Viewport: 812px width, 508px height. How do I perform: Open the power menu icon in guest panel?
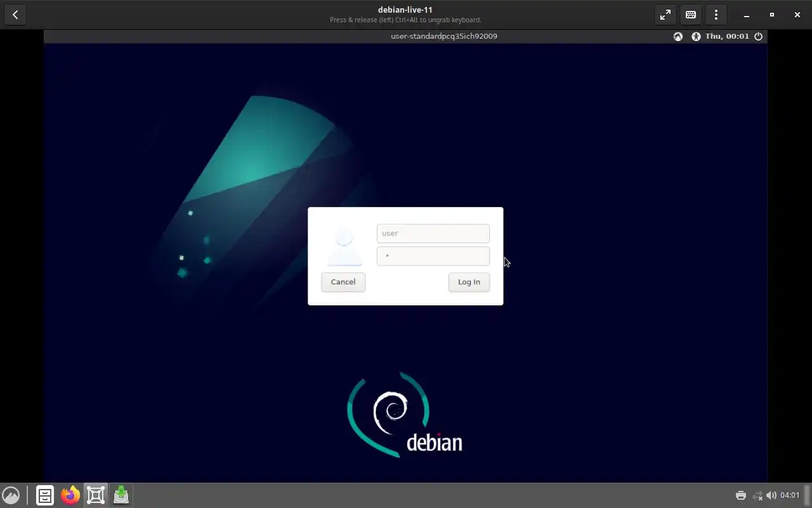coord(758,36)
